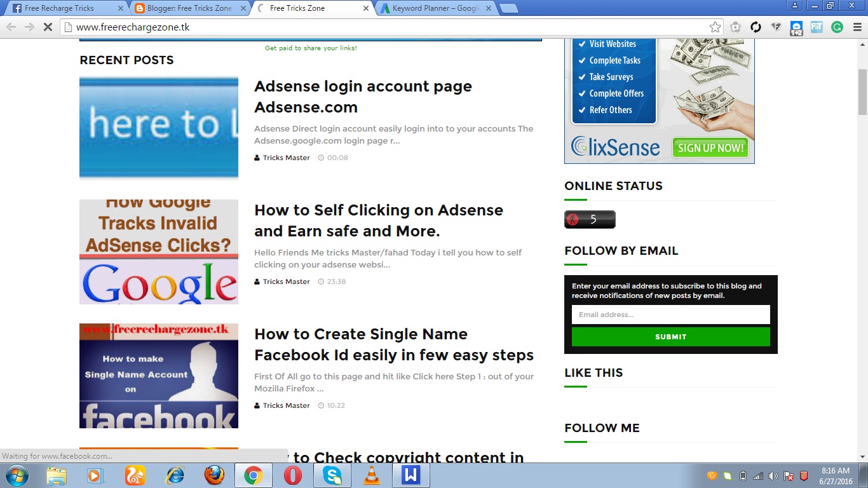Select the Free Tricks Zone tab
Screen dimensions: 868x488
click(x=312, y=8)
